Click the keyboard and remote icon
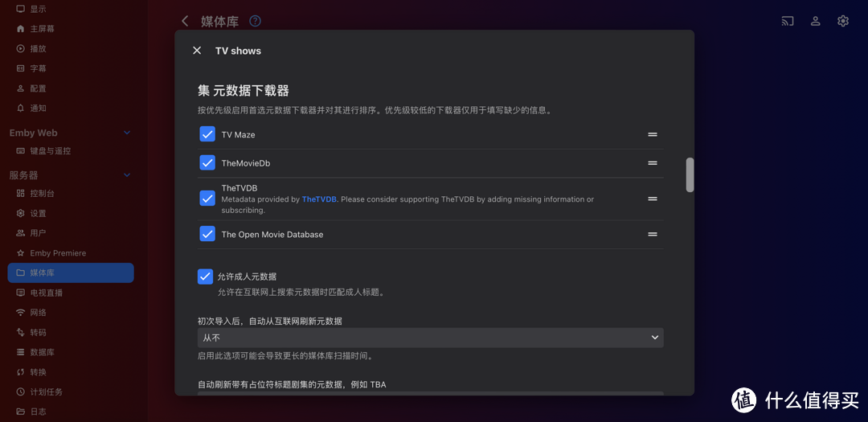Viewport: 868px width, 422px height. 20,150
